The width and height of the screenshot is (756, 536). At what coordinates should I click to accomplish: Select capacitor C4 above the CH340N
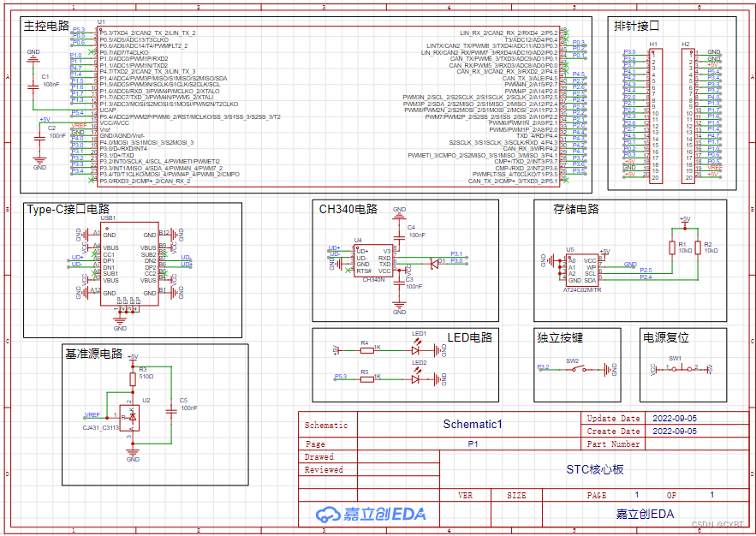[x=399, y=236]
